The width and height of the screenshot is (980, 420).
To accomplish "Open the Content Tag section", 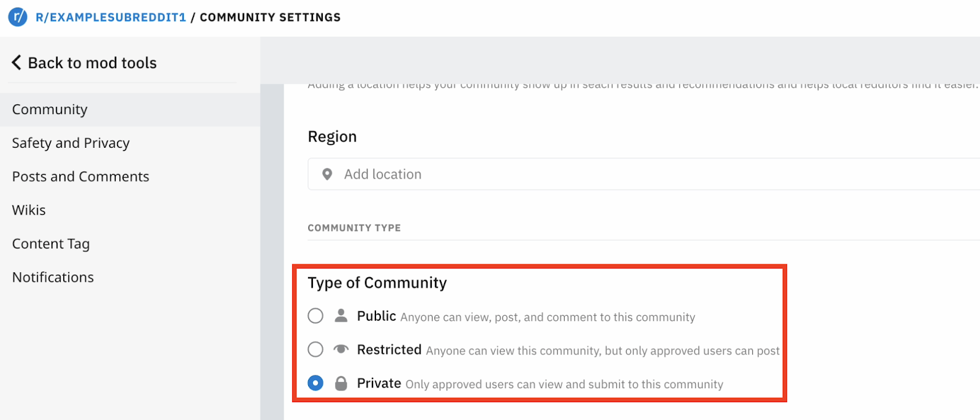I will coord(51,244).
